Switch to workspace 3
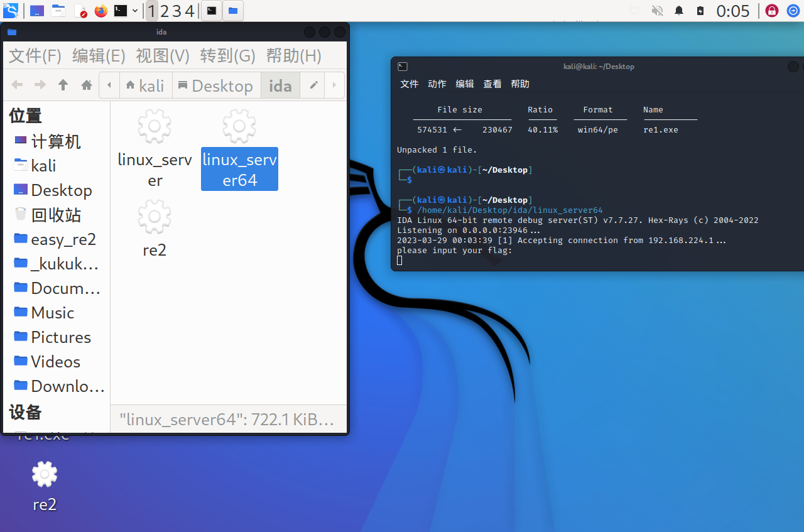Image resolution: width=804 pixels, height=532 pixels. [x=177, y=11]
